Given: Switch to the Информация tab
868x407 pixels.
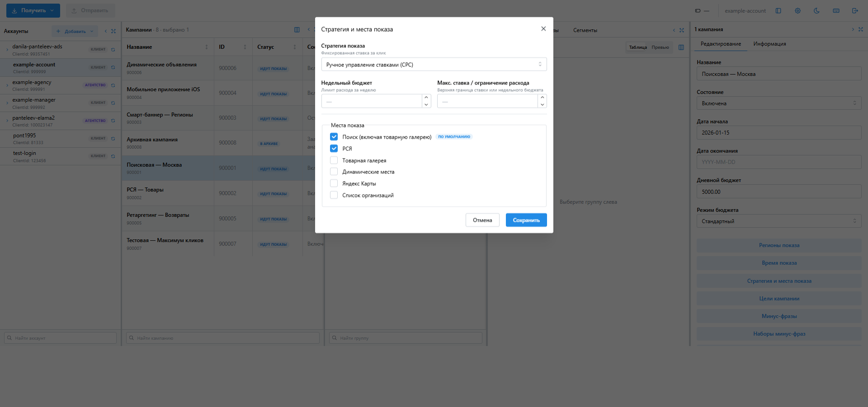Looking at the screenshot, I should pyautogui.click(x=769, y=44).
